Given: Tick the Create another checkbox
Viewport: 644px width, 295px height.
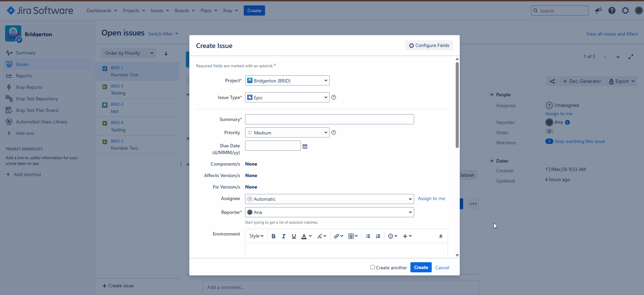Looking at the screenshot, I should coord(373,267).
